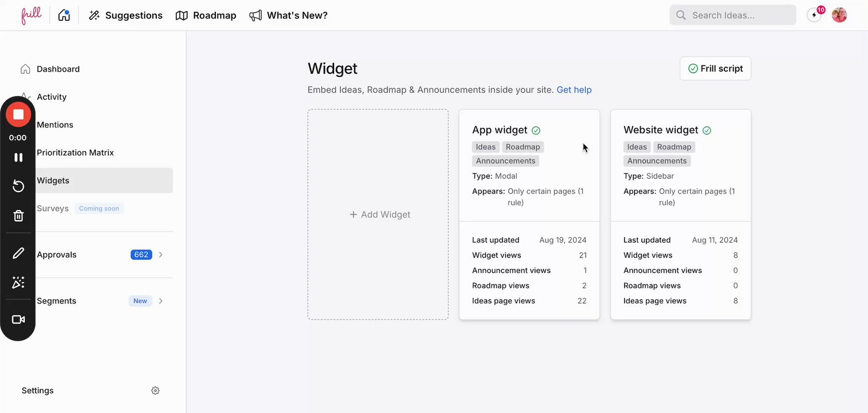Toggle the camera in recorder toolbar
Image resolution: width=868 pixels, height=413 pixels.
tap(18, 320)
